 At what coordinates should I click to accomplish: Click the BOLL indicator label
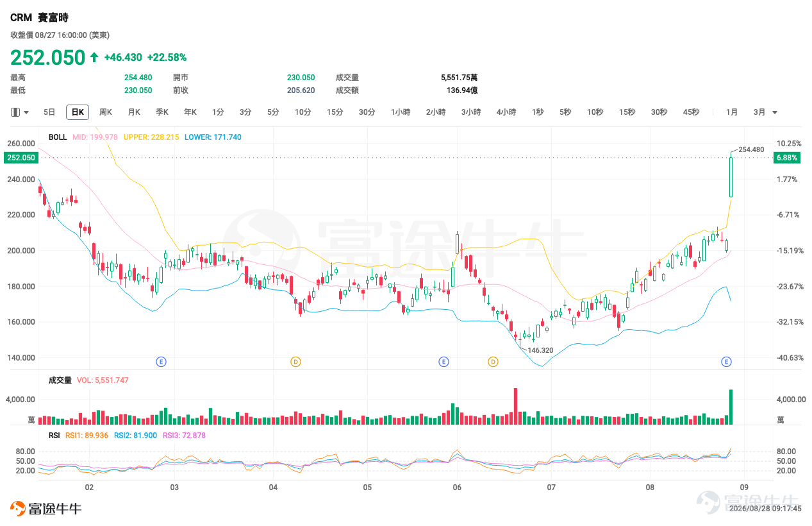click(x=58, y=137)
